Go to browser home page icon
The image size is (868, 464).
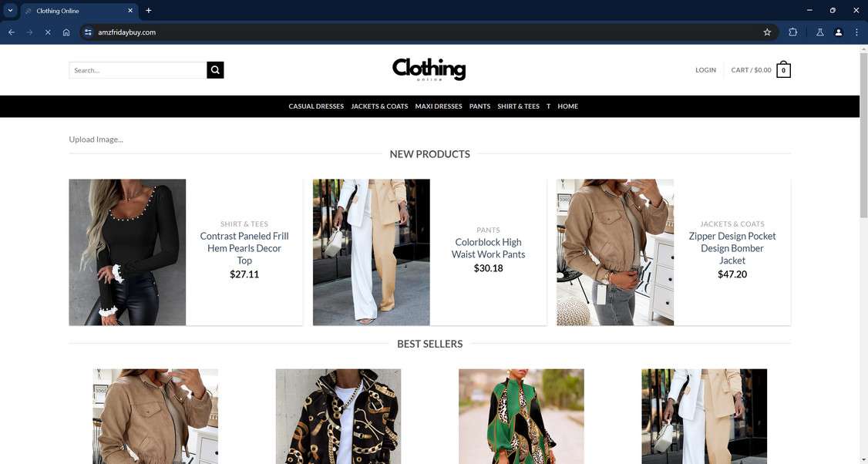coord(66,32)
